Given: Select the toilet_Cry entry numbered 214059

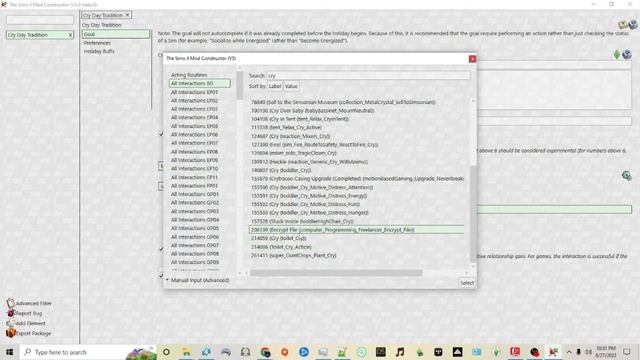Looking at the screenshot, I should click(278, 238).
